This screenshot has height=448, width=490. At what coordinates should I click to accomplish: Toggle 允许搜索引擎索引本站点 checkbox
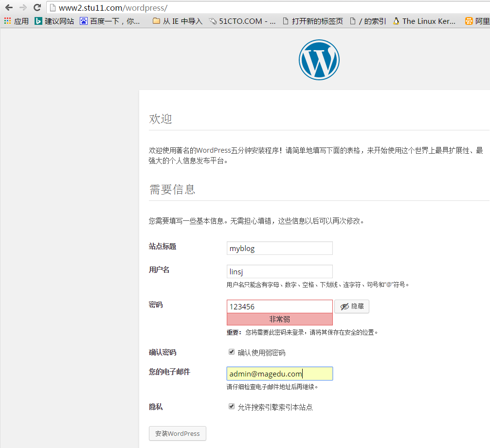tap(232, 406)
